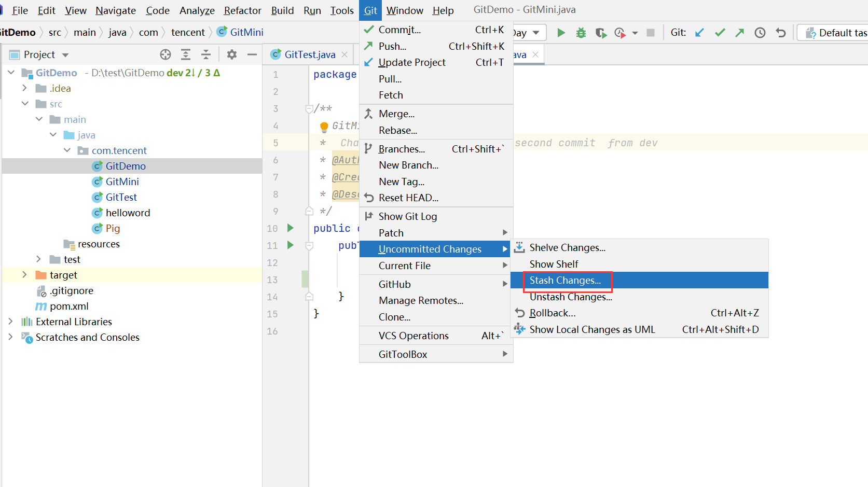Image resolution: width=868 pixels, height=487 pixels.
Task: Run GitDemo from line 10 gutter arrow
Action: coord(290,228)
